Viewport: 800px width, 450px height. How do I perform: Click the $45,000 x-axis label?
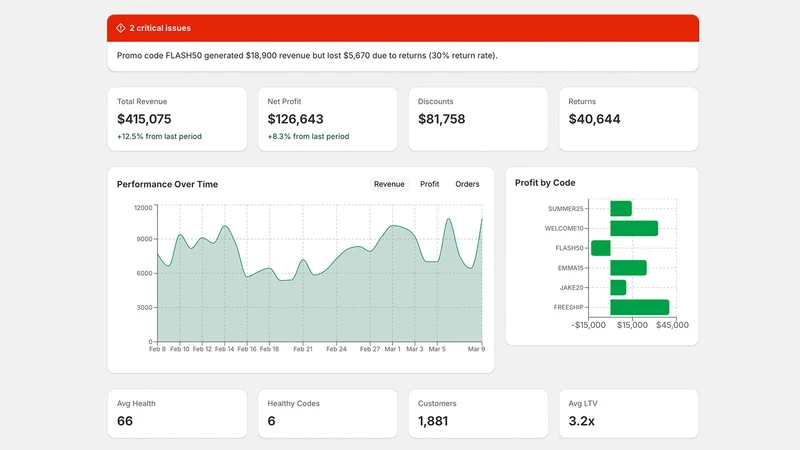tap(672, 325)
